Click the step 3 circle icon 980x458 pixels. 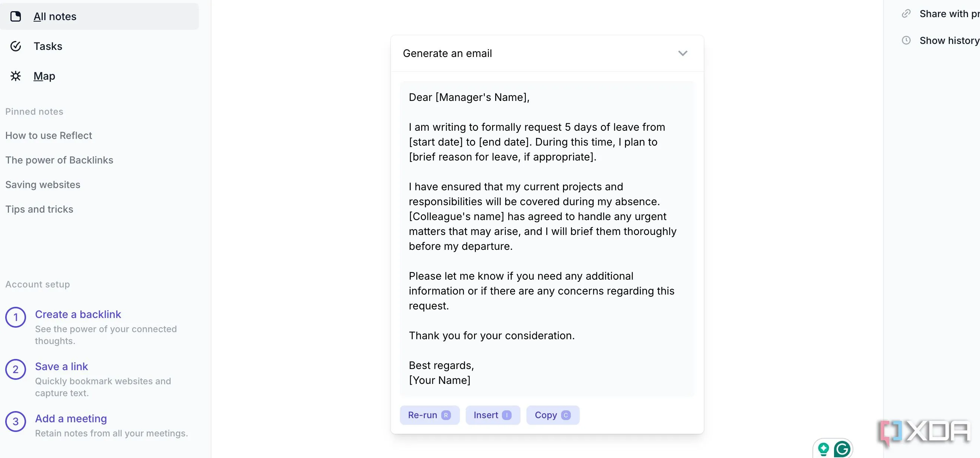16,422
